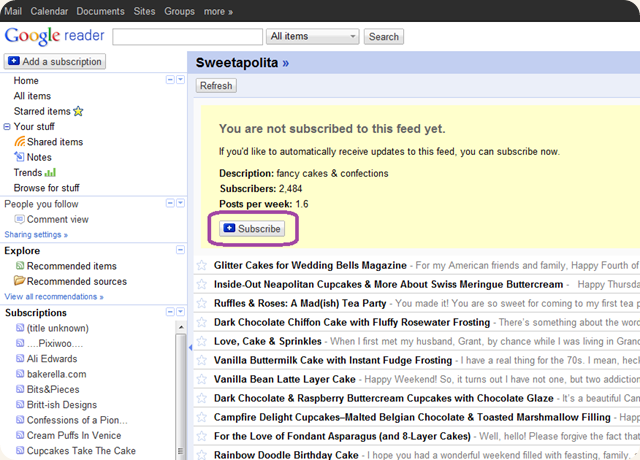Click the Subscribe button

[x=252, y=229]
